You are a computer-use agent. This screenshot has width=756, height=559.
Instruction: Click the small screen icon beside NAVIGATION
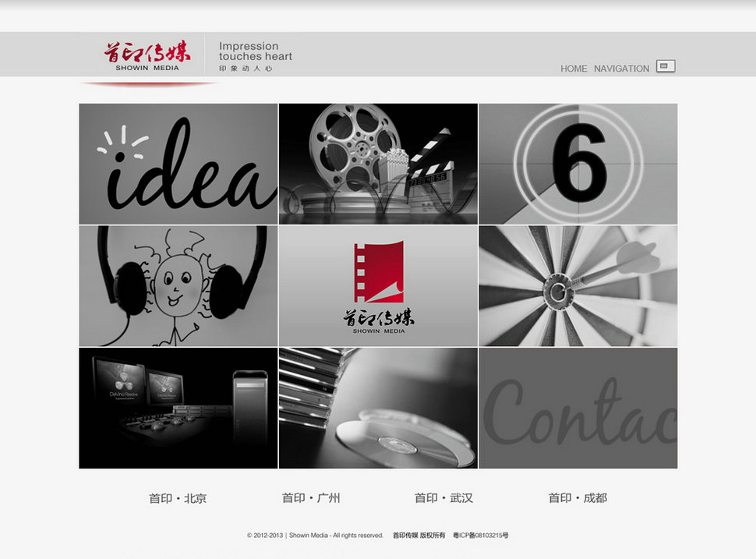665,66
